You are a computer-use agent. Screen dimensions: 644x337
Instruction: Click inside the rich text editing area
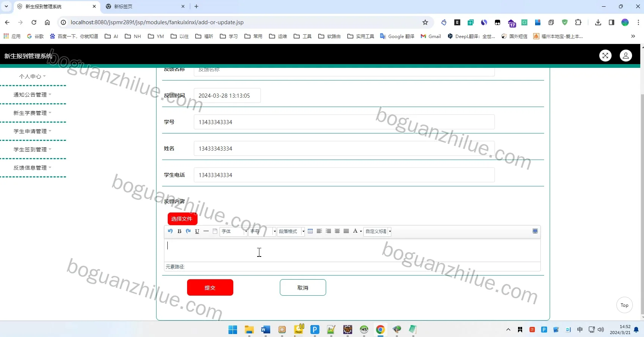point(352,250)
